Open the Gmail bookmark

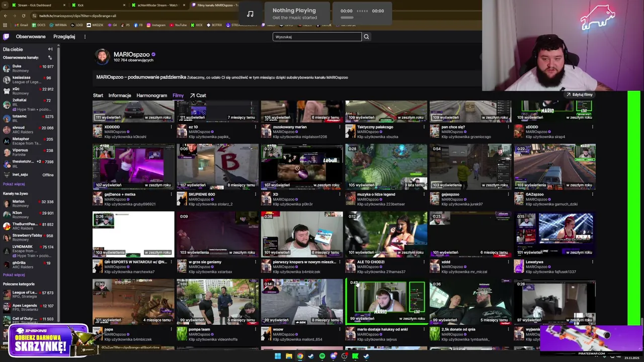click(x=22, y=25)
